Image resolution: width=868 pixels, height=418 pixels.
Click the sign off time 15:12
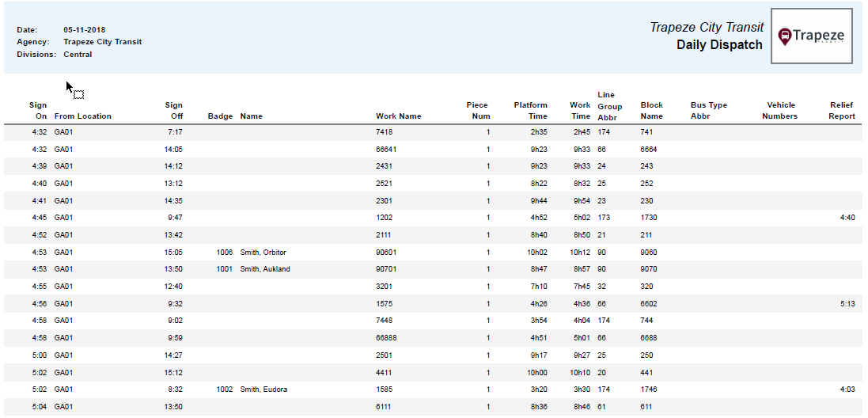click(x=173, y=372)
